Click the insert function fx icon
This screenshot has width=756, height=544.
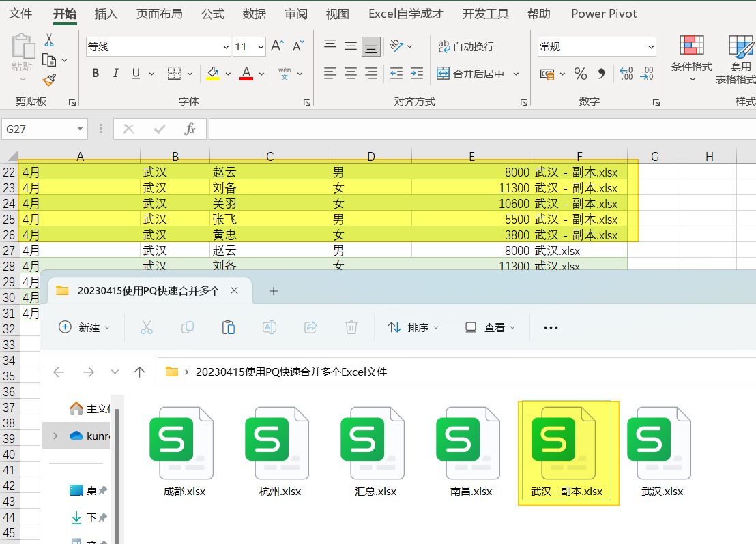[190, 129]
